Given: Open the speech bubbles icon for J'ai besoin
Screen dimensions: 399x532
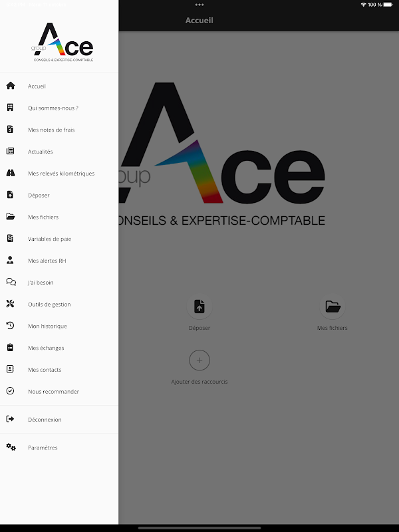Looking at the screenshot, I should point(11,282).
